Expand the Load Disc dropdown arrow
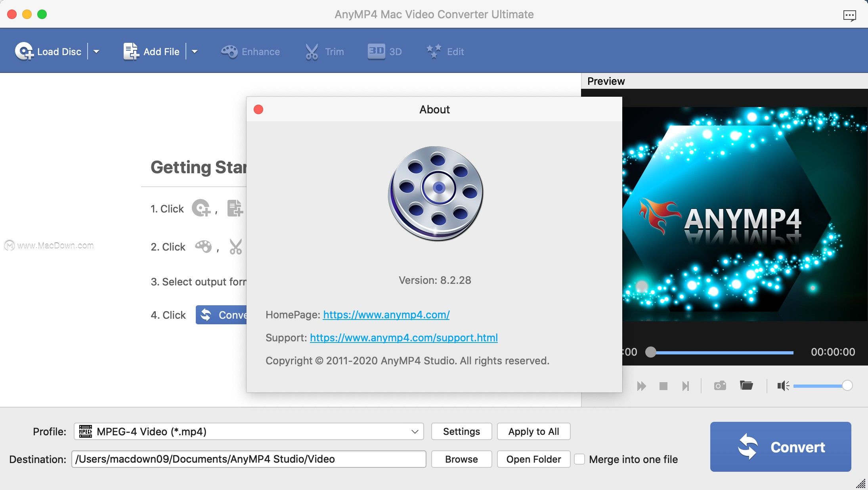868x490 pixels. pyautogui.click(x=98, y=51)
